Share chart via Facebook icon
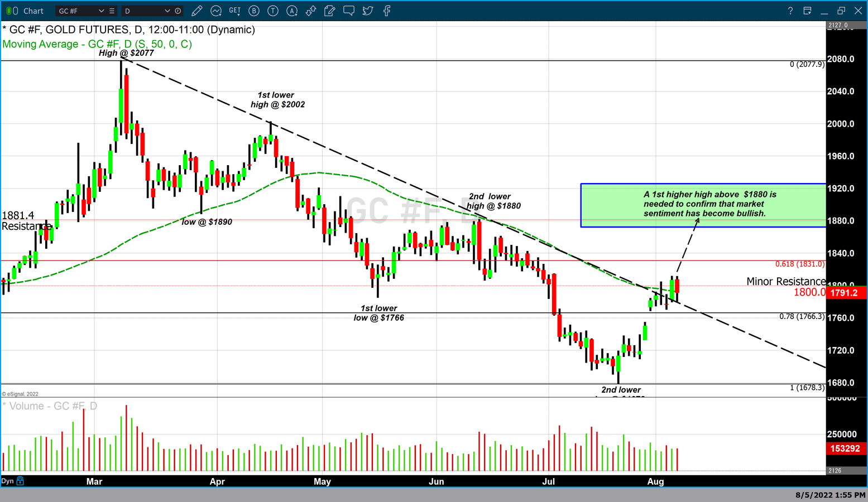 coord(387,11)
